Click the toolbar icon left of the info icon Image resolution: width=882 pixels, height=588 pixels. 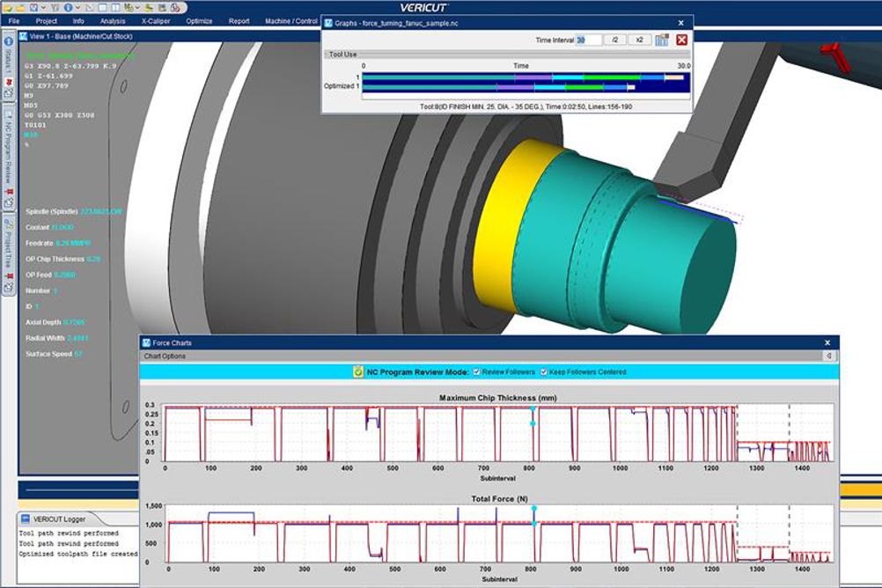tap(55, 8)
